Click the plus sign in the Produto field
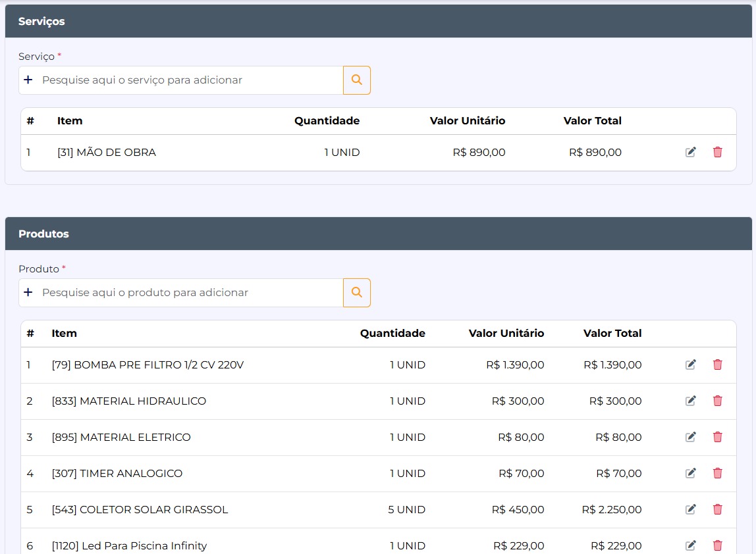 28,293
